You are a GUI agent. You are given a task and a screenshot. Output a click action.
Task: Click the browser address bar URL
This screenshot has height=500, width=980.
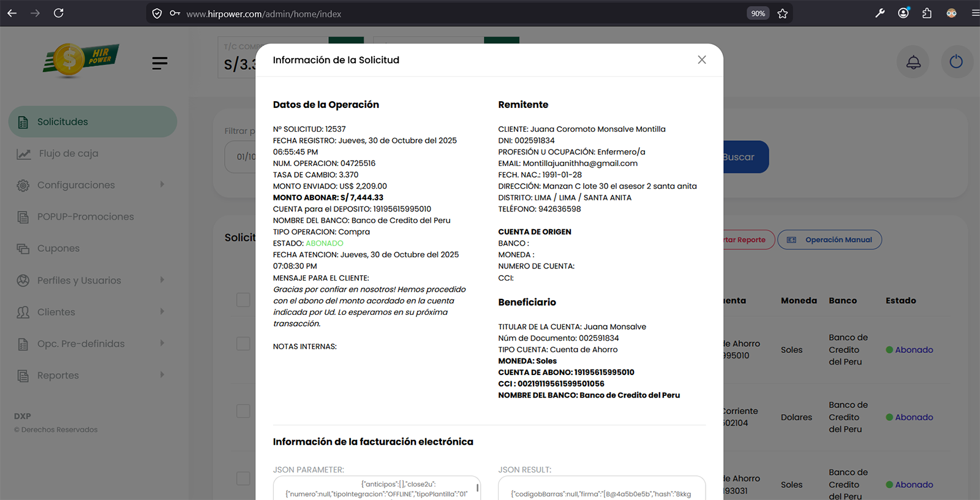click(263, 13)
